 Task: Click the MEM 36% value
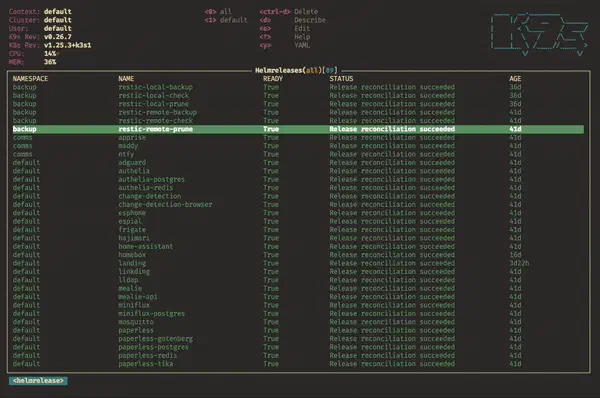(x=50, y=62)
